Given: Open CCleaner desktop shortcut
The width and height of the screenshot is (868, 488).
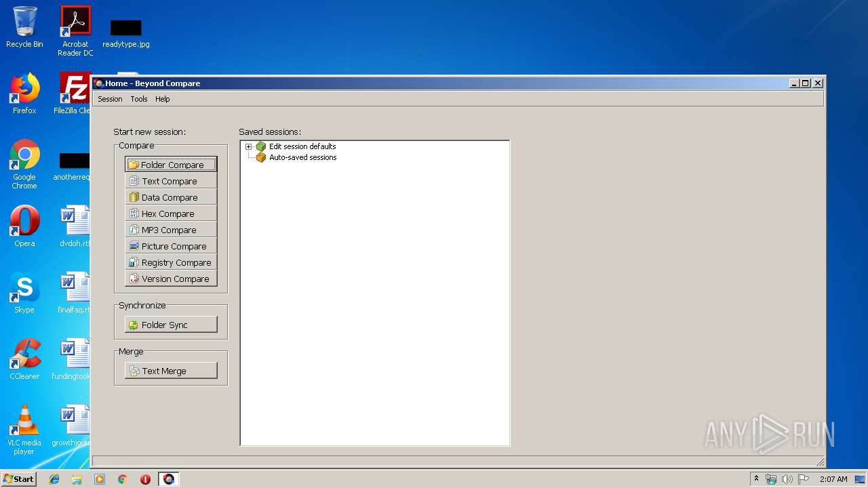Looking at the screenshot, I should point(24,359).
